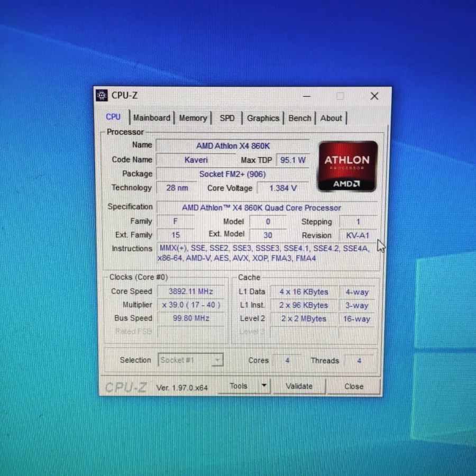476x476 pixels.
Task: Click the Multiplier value field
Action: [190, 305]
